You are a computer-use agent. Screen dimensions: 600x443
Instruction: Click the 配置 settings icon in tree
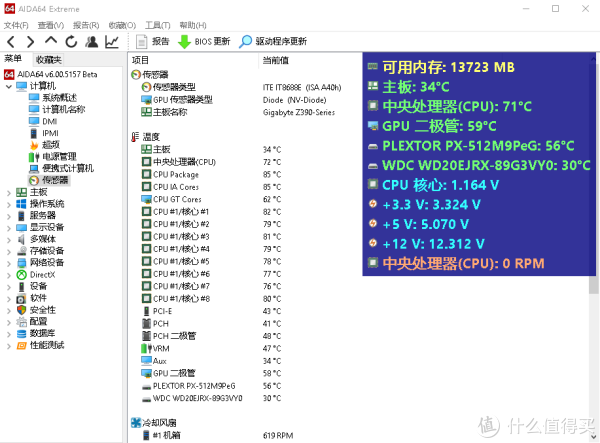pyautogui.click(x=21, y=322)
